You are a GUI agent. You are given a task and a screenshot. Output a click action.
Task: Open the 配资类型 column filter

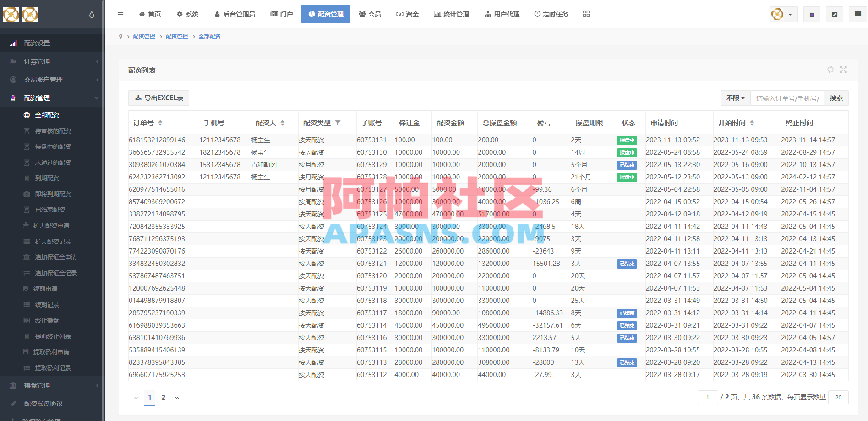click(x=338, y=123)
